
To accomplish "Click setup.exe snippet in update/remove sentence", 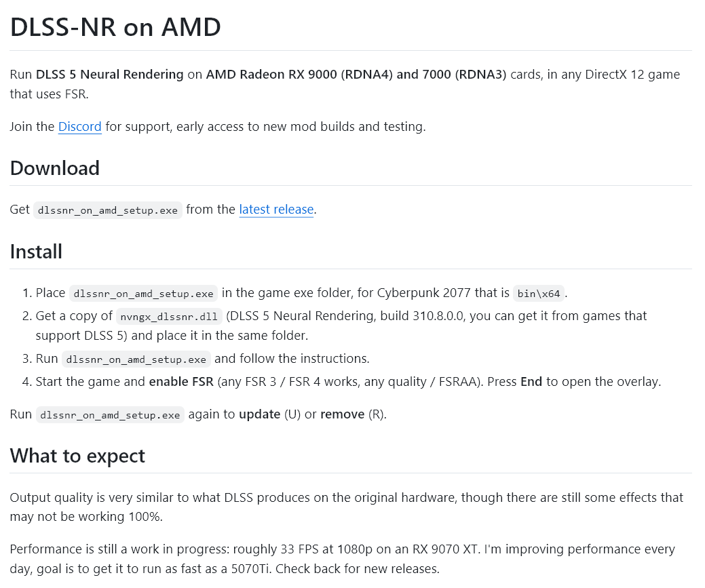I will pyautogui.click(x=110, y=415).
